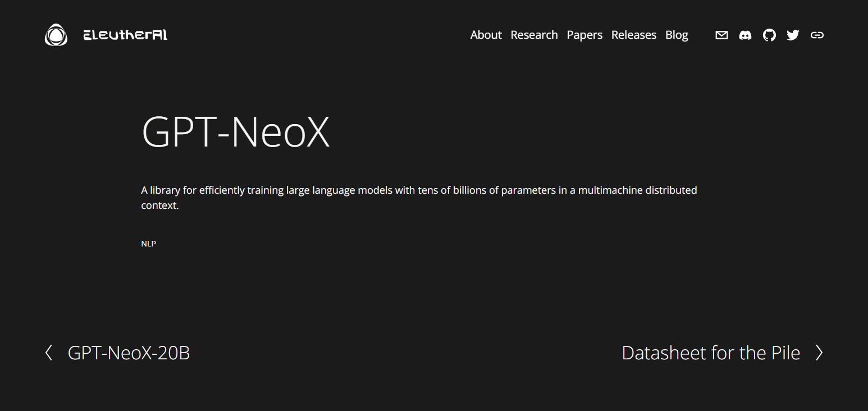
Task: Open the GitHub icon link
Action: (769, 35)
